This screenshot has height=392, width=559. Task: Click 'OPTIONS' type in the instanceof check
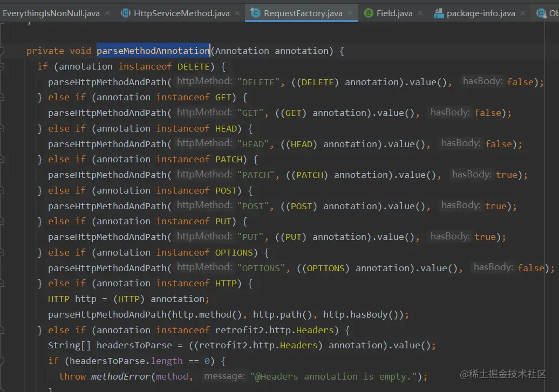point(234,253)
